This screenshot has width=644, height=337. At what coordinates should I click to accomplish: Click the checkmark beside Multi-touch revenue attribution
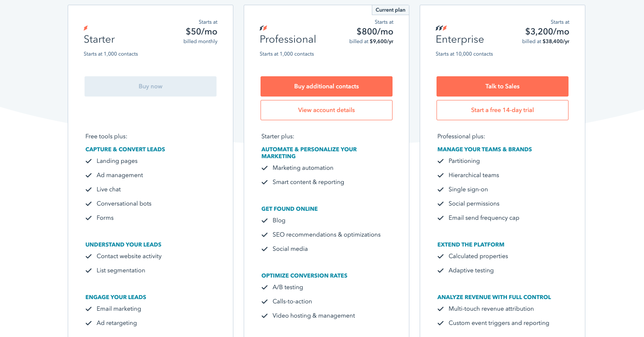point(440,309)
